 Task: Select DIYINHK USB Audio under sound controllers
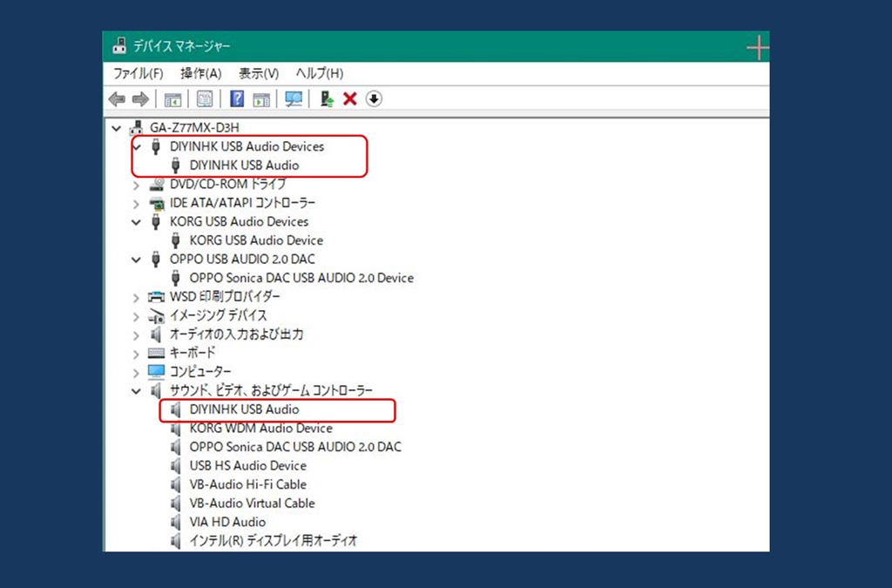pyautogui.click(x=244, y=409)
